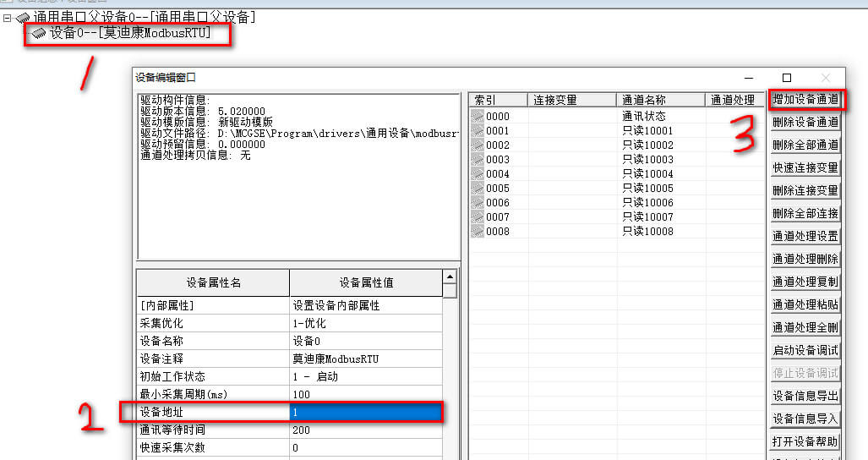Click 增加设备通道 button
The image size is (868, 460).
pyautogui.click(x=805, y=100)
